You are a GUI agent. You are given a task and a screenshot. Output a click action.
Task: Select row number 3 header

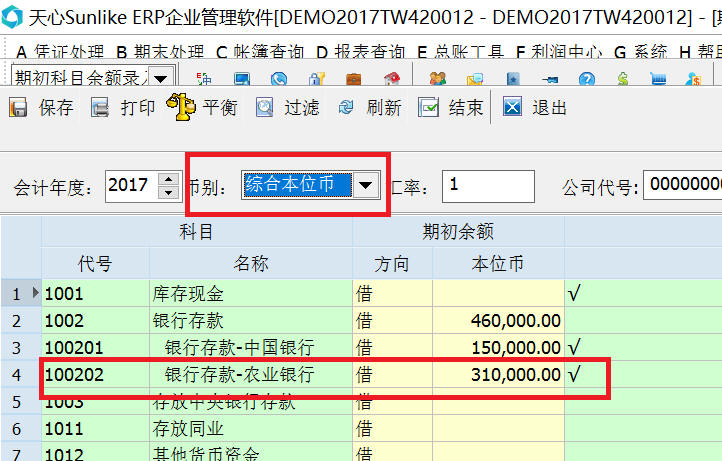coord(21,347)
